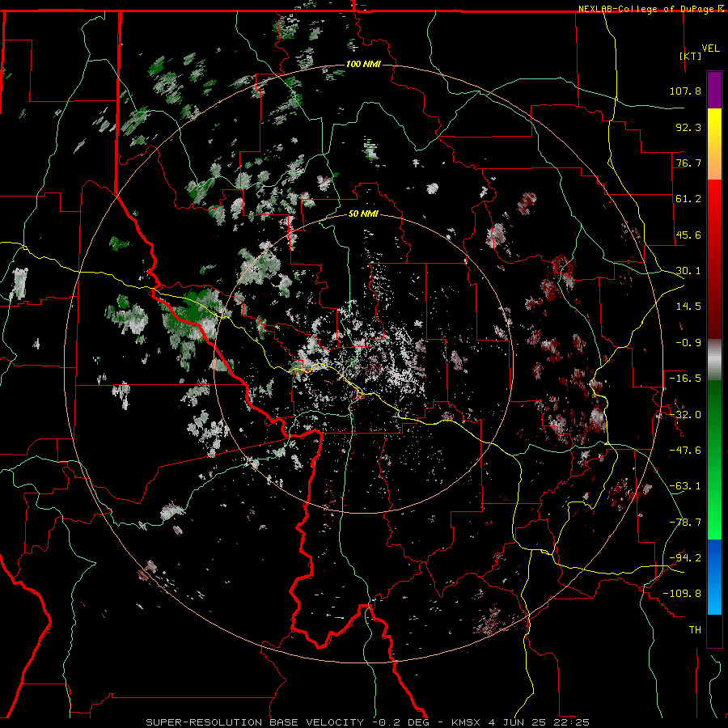728x728 pixels.
Task: Select the 22:25 timestamp in the caption
Action: 574,722
